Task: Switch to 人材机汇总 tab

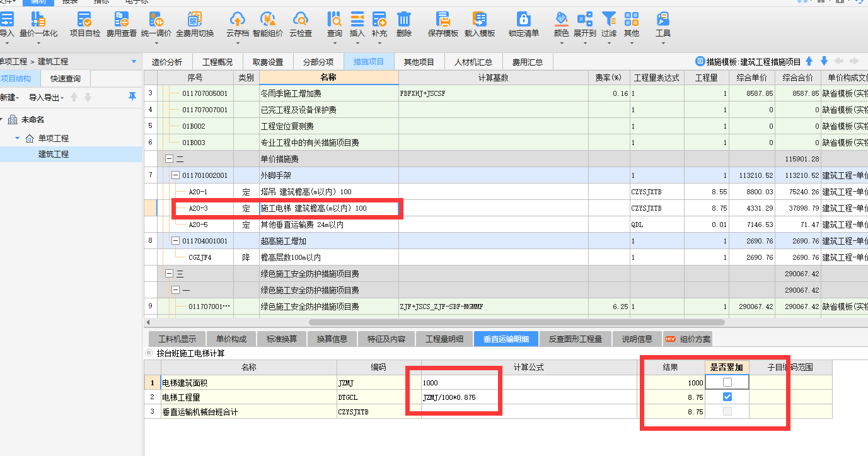Action: (x=472, y=62)
